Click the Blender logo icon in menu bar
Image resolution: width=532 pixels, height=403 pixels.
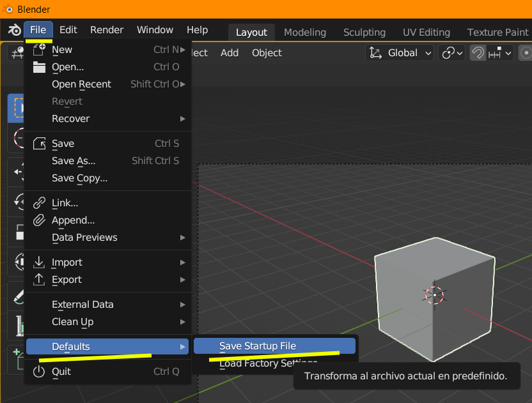click(x=14, y=30)
